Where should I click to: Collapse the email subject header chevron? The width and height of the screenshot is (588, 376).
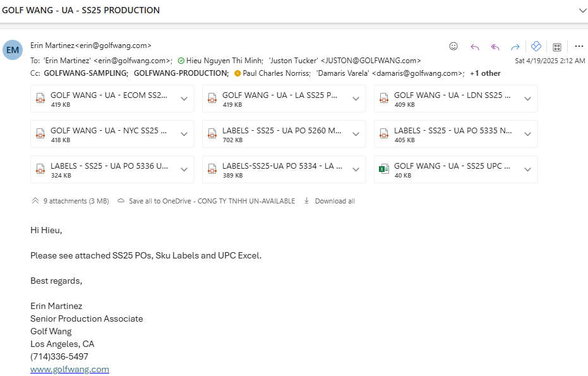tap(582, 11)
